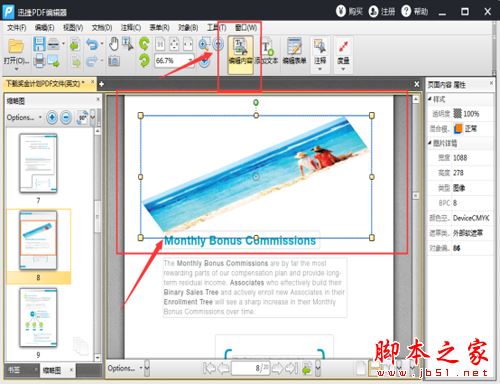Click the actual size page icon
The width and height of the screenshot is (500, 384).
tap(160, 44)
